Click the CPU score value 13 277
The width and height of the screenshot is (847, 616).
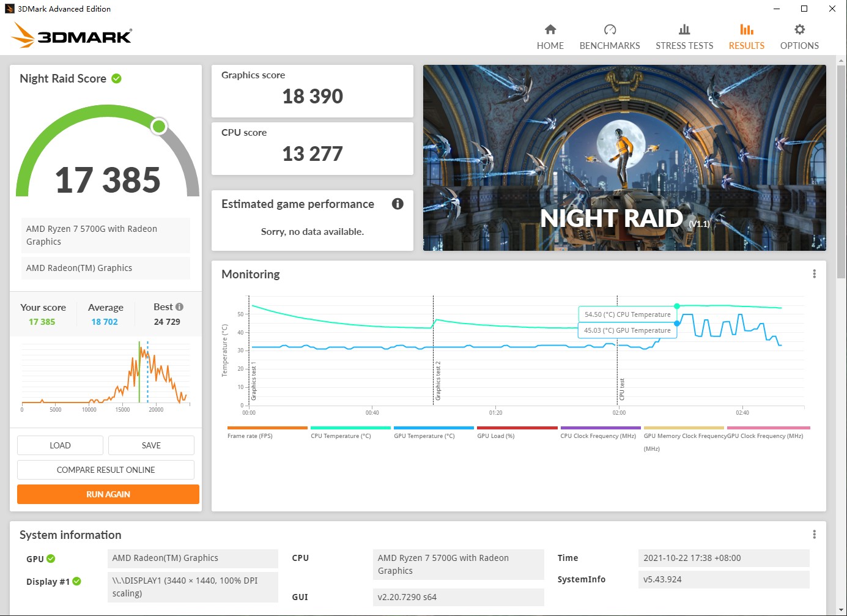[313, 154]
